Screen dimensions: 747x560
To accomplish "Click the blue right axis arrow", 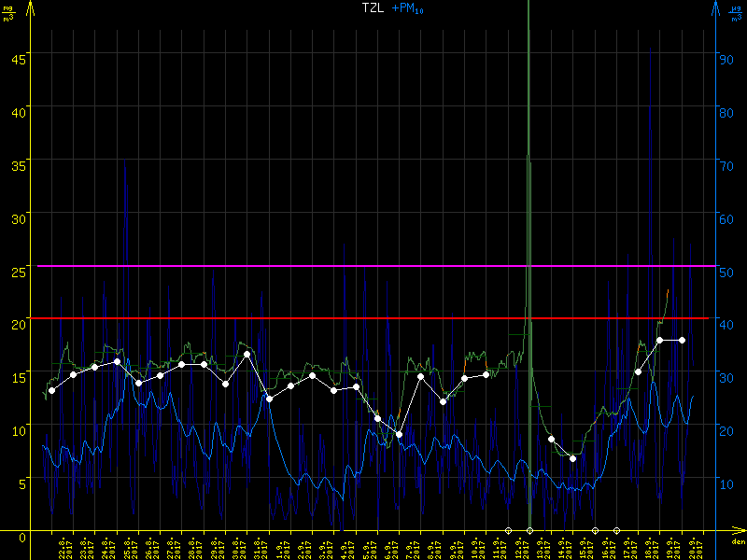I will (x=716, y=9).
